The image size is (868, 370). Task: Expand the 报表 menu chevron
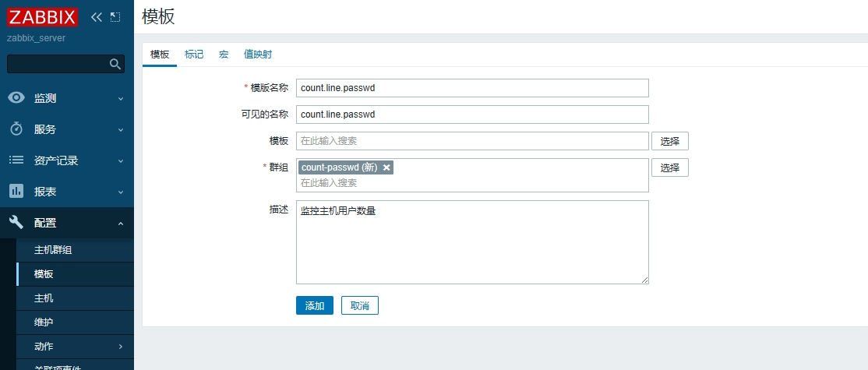pyautogui.click(x=121, y=192)
